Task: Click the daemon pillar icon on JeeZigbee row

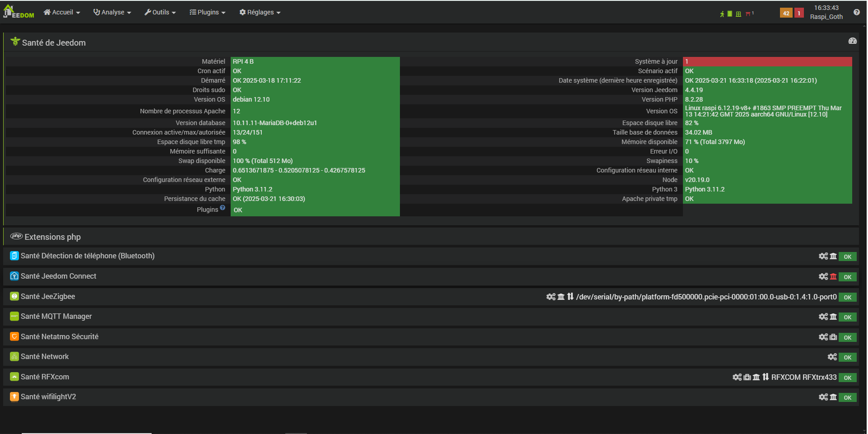Action: pos(561,297)
